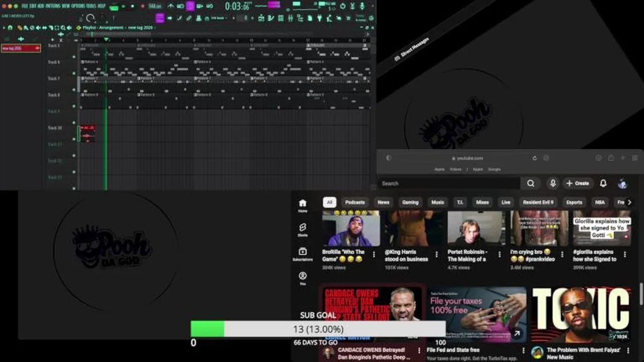Open the PATTERNS menu in FL Studio
The image size is (644, 362).
click(x=53, y=6)
